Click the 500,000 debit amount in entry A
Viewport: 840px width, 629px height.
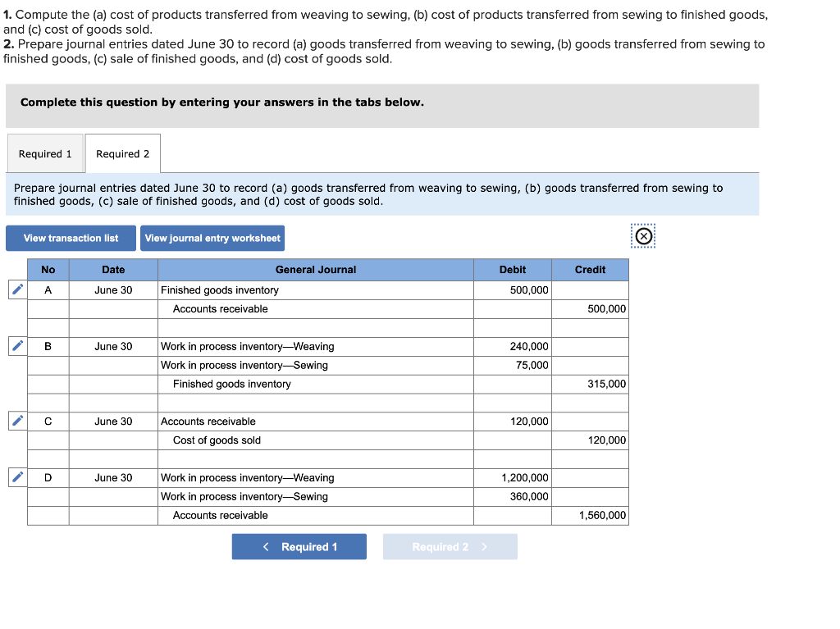[x=513, y=290]
